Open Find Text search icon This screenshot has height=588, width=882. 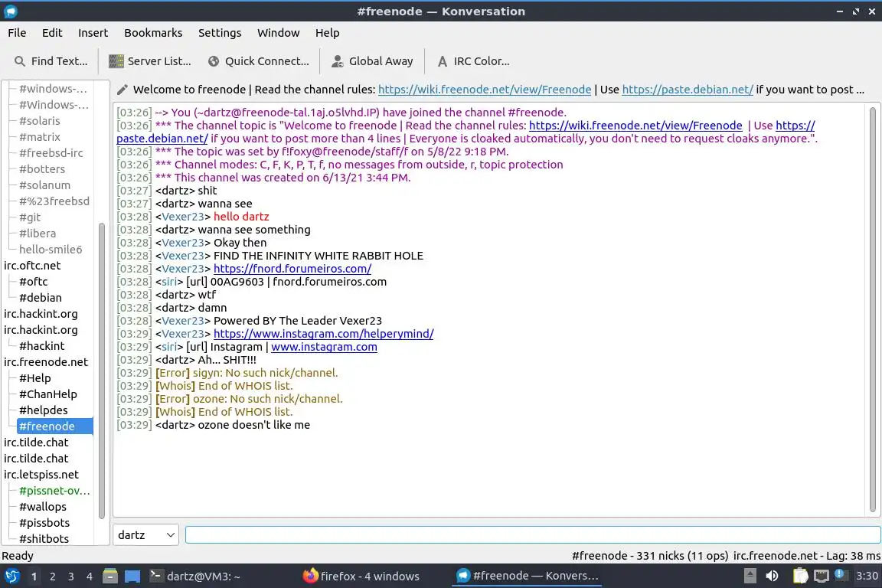[x=20, y=61]
